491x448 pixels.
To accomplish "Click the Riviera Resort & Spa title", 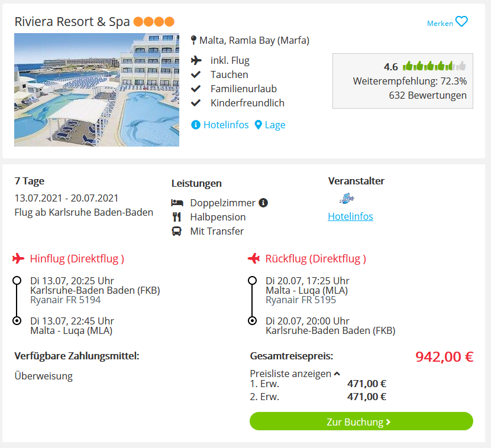I will point(72,22).
